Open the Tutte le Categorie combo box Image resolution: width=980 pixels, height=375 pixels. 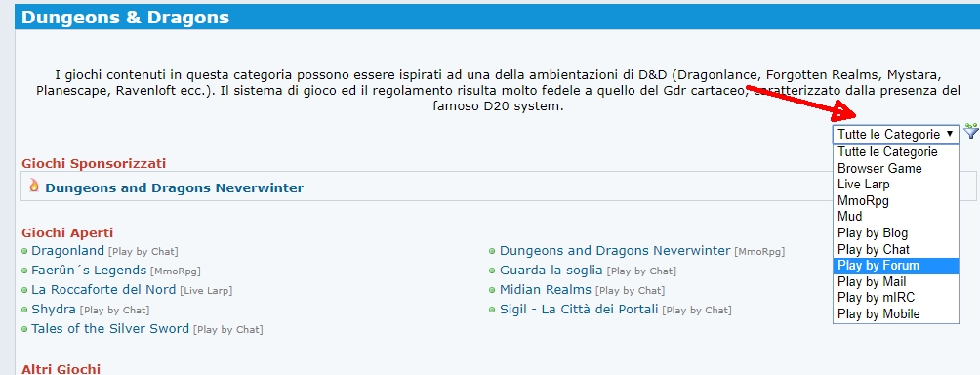[896, 134]
